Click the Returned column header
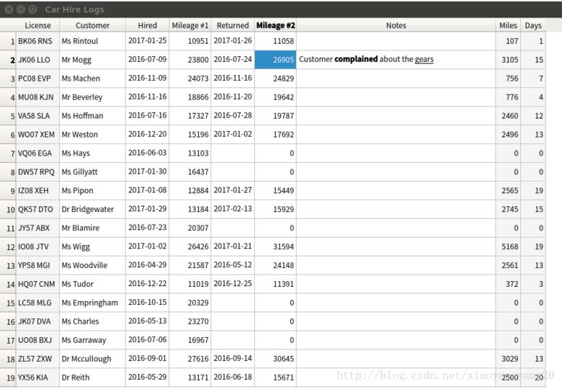Screen dimensions: 562x392 [233, 25]
